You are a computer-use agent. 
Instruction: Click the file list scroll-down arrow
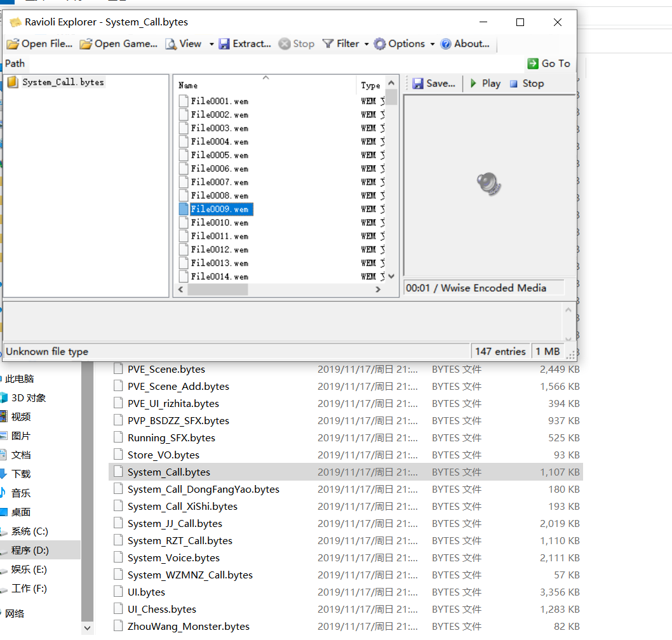(x=391, y=276)
